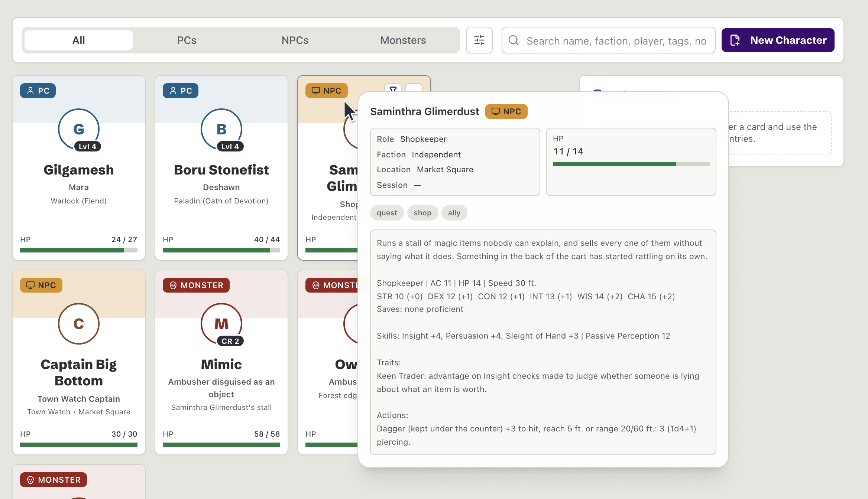Click the Captain Big Bottom name
Viewport: 868px width, 499px height.
coord(79,372)
